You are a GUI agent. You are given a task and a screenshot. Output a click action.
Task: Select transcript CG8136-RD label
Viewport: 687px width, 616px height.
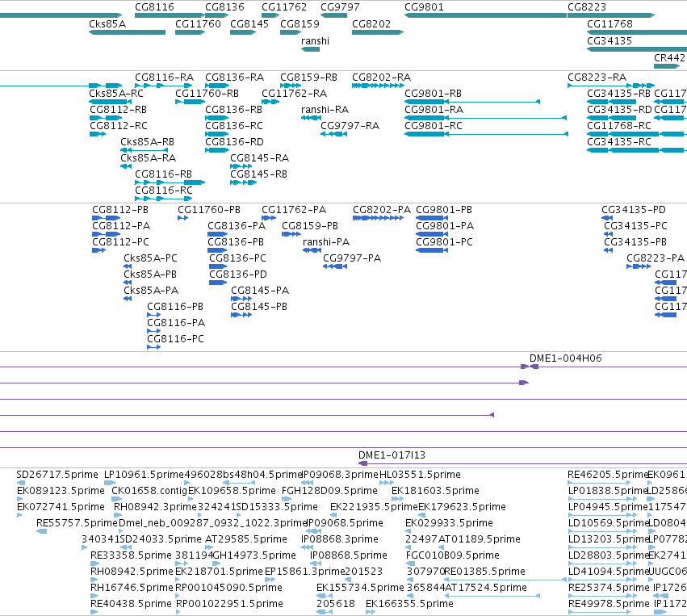point(234,142)
